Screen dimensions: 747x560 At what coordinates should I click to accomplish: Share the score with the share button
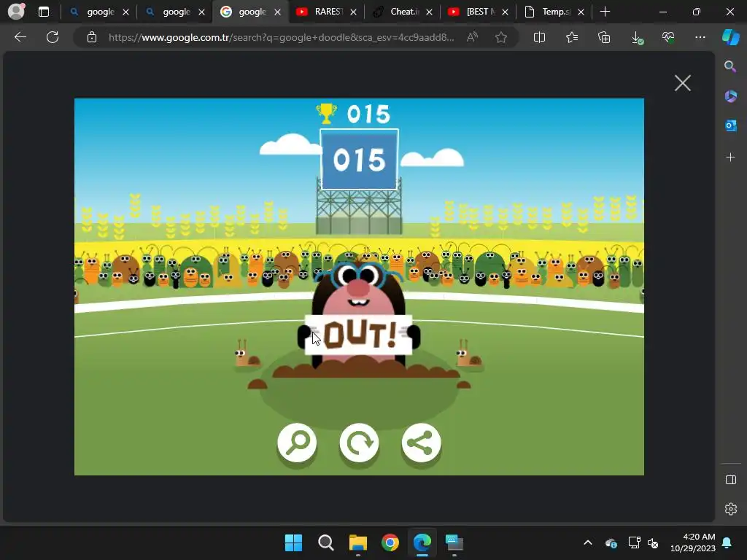pyautogui.click(x=421, y=443)
